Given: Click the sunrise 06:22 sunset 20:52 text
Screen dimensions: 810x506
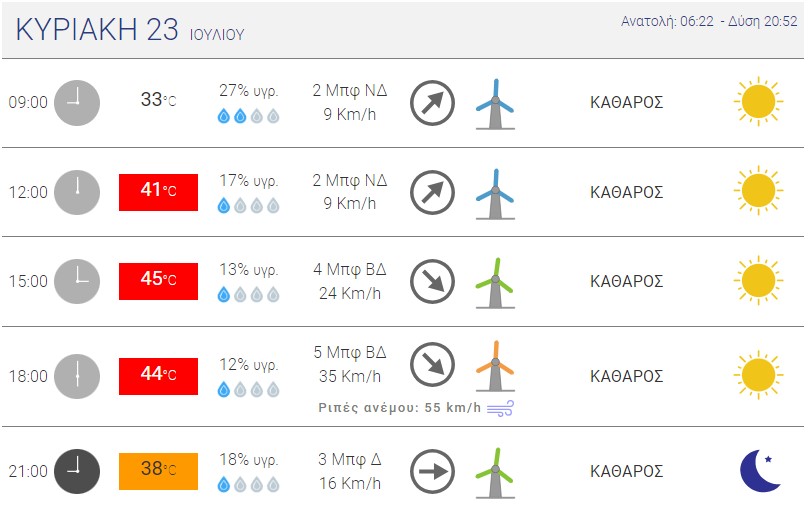Looking at the screenshot, I should pyautogui.click(x=709, y=21).
